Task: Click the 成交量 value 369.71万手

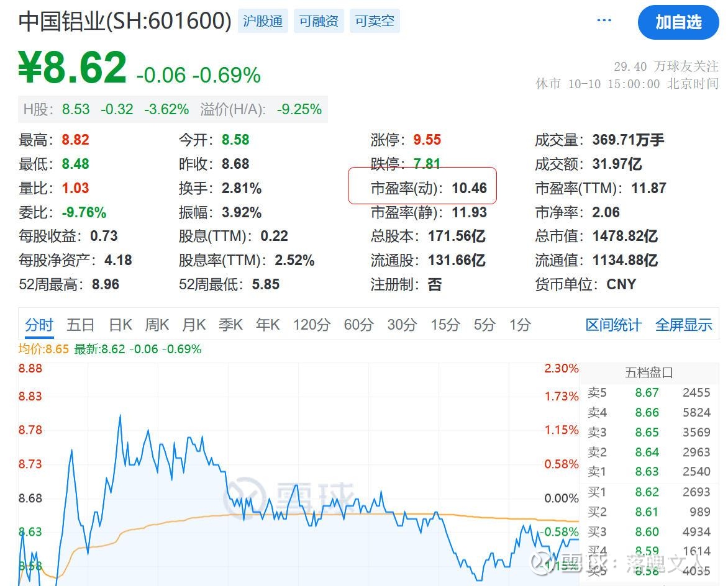Action: (x=628, y=140)
